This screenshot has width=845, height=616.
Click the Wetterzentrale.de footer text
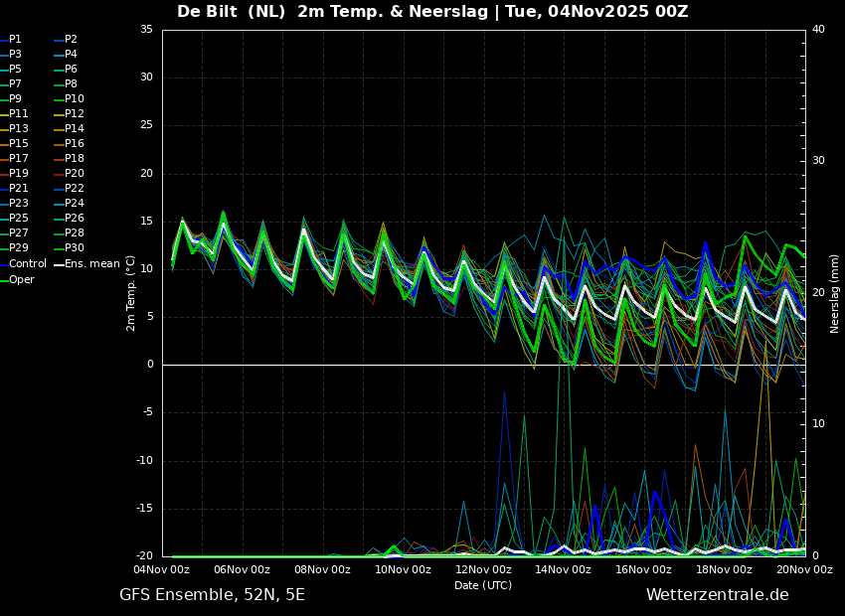(717, 595)
